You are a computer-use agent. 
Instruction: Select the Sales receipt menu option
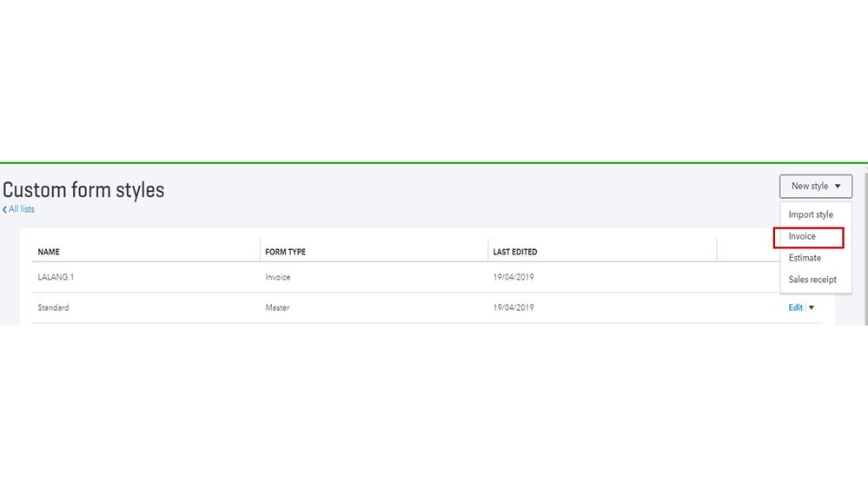812,280
